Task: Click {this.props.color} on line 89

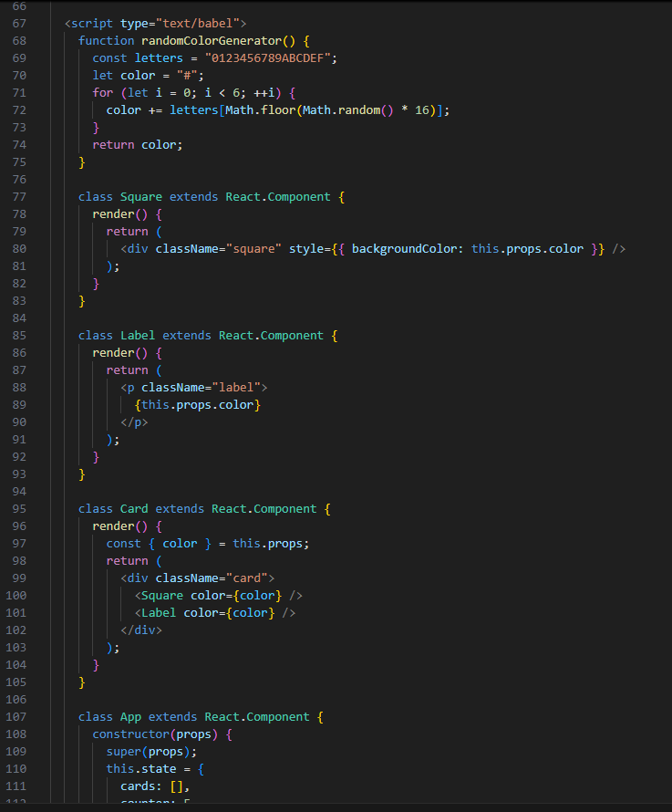Action: (x=198, y=405)
